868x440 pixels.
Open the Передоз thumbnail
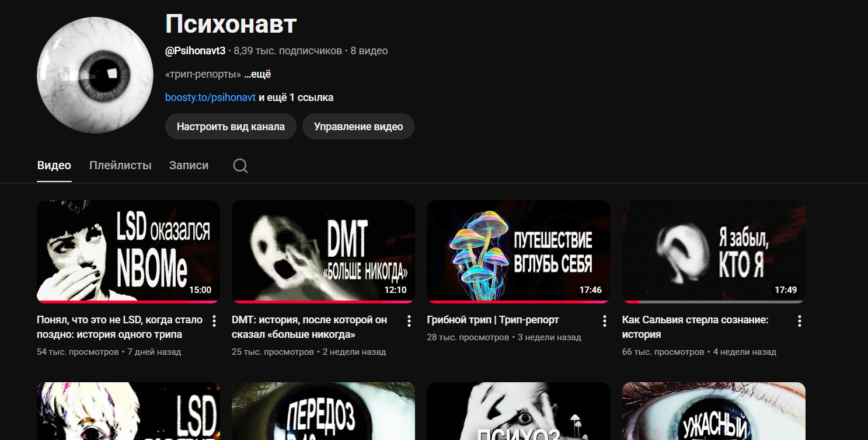323,411
